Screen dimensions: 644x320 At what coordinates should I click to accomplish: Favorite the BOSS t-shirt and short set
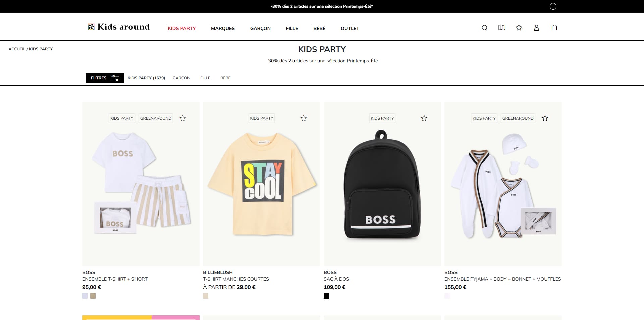point(182,118)
